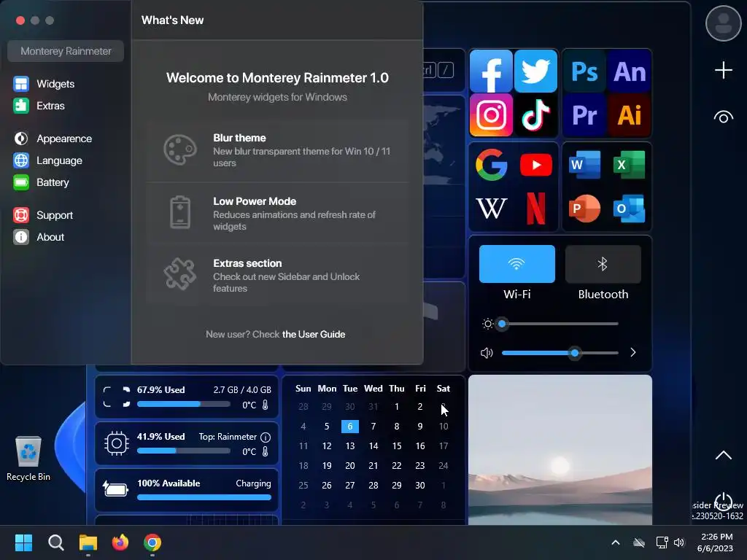Open the Illustrator Ai icon
Screen dimensions: 747x560
point(630,114)
